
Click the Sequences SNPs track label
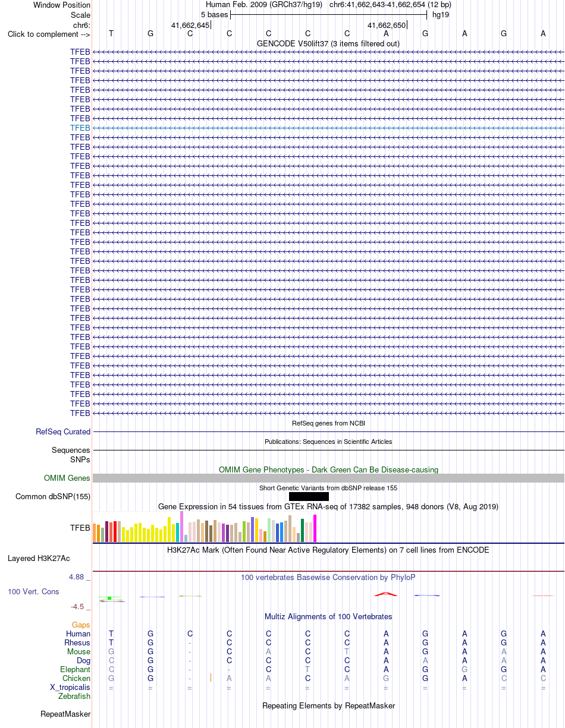pos(71,455)
